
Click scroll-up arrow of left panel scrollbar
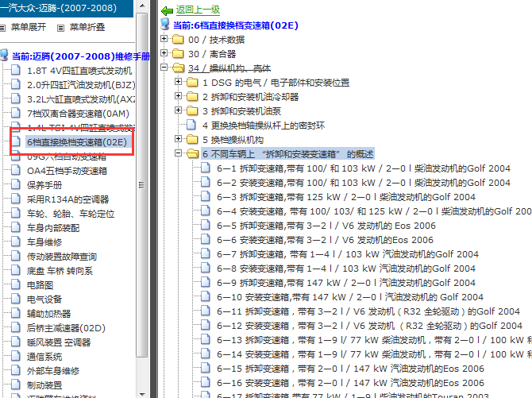[x=142, y=6]
